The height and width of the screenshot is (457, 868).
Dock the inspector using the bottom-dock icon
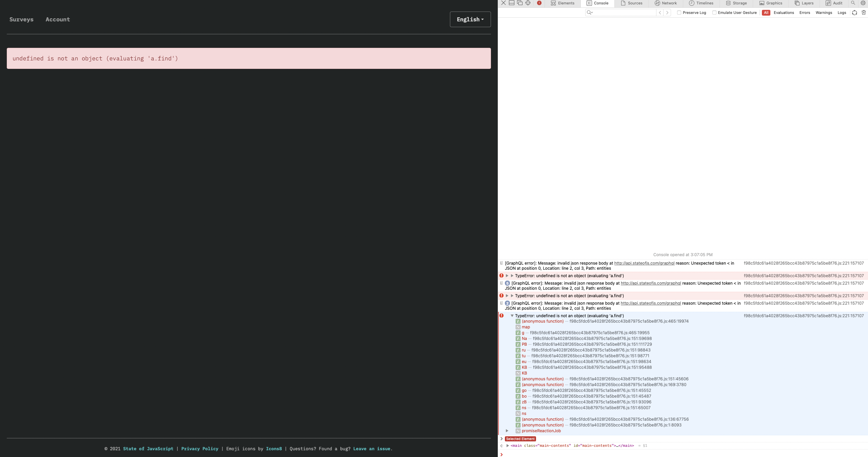pos(511,3)
